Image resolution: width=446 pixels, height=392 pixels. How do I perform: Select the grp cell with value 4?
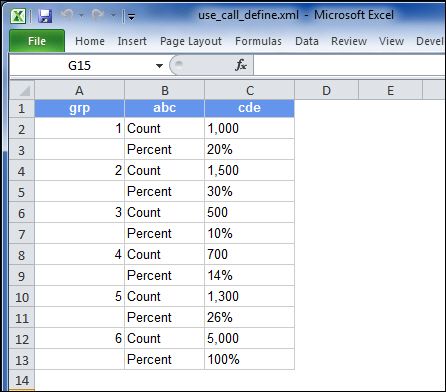(x=79, y=254)
